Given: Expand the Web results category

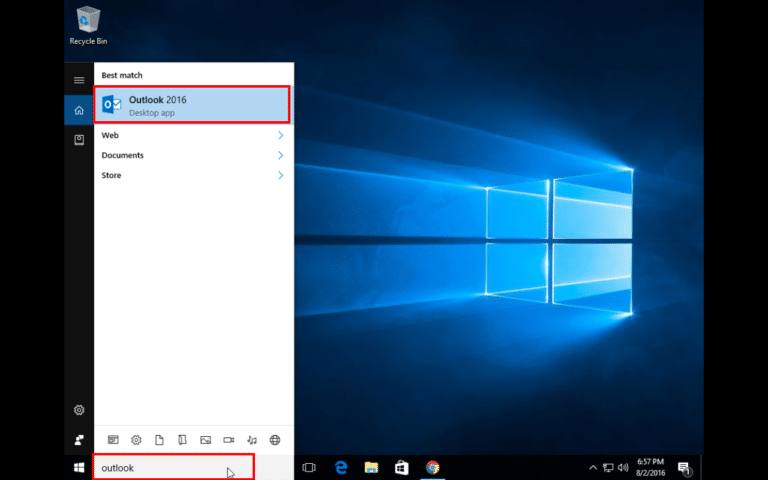Looking at the screenshot, I should [193, 135].
